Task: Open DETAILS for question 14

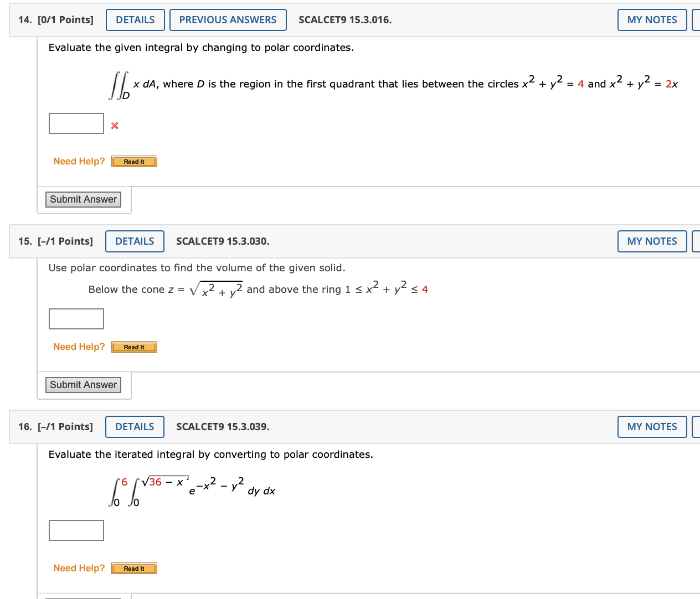Action: (x=135, y=20)
